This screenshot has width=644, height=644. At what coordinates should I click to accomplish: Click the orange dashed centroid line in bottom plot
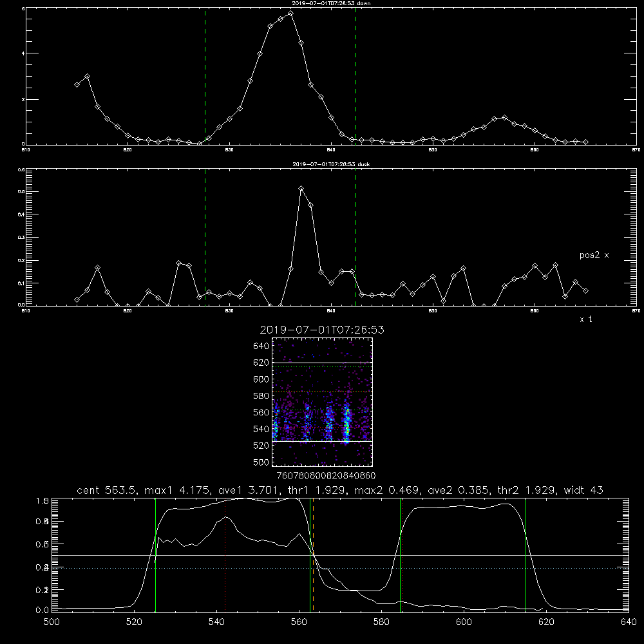pos(314,554)
